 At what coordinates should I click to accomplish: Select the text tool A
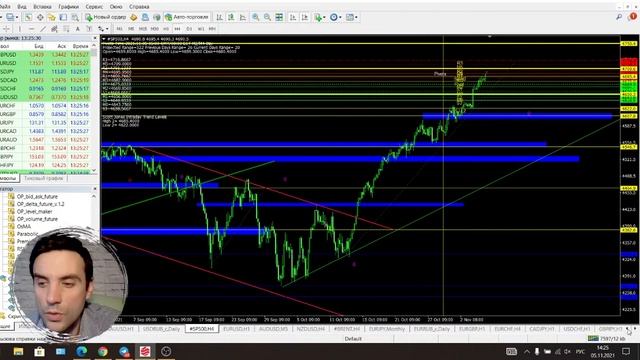point(78,29)
